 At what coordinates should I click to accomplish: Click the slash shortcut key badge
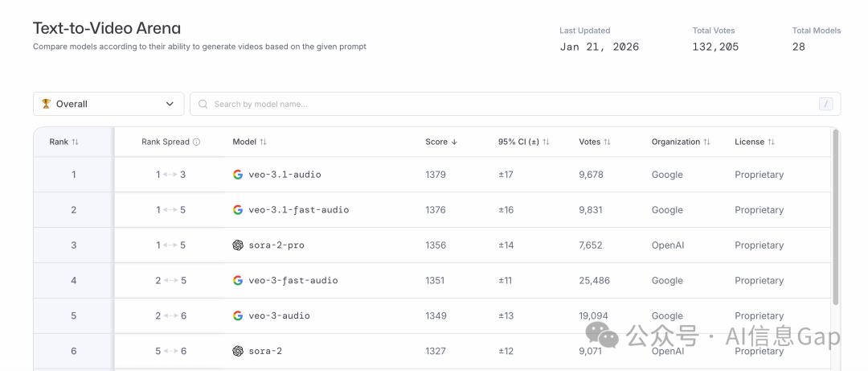(825, 104)
